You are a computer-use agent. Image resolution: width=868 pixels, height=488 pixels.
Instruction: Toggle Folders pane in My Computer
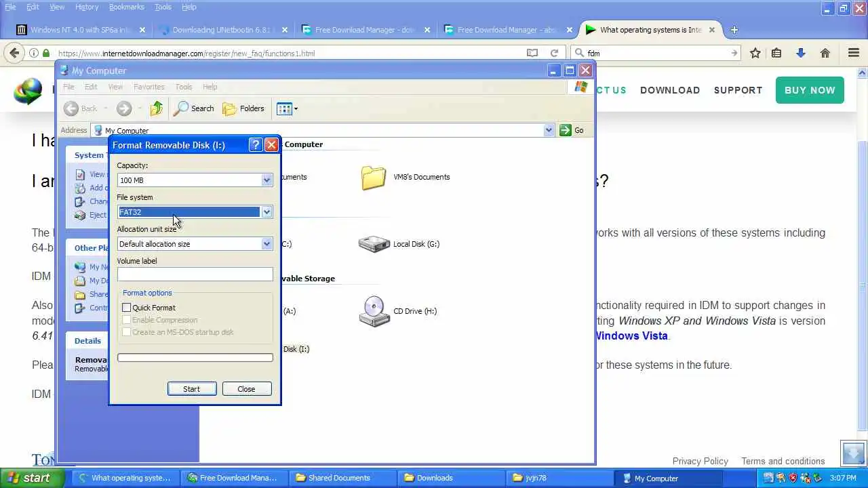pos(243,108)
